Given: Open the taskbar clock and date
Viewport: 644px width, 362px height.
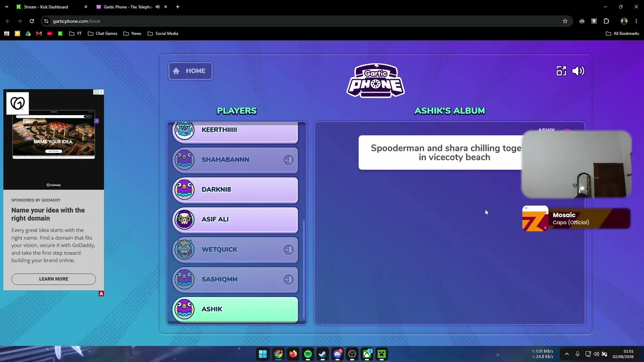Looking at the screenshot, I should click(623, 354).
